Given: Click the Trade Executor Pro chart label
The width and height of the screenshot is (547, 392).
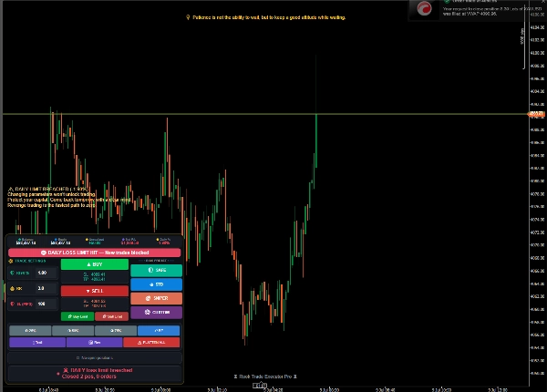Looking at the screenshot, I should (x=265, y=377).
